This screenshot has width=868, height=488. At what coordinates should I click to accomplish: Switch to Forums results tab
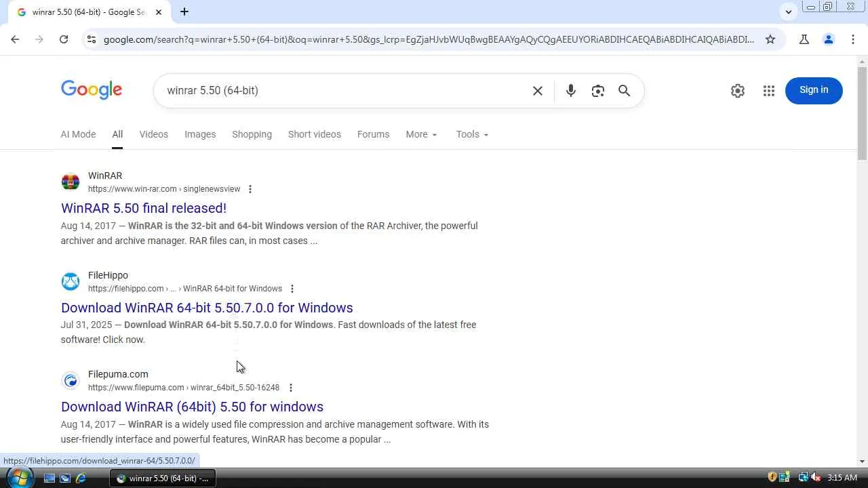click(x=373, y=134)
